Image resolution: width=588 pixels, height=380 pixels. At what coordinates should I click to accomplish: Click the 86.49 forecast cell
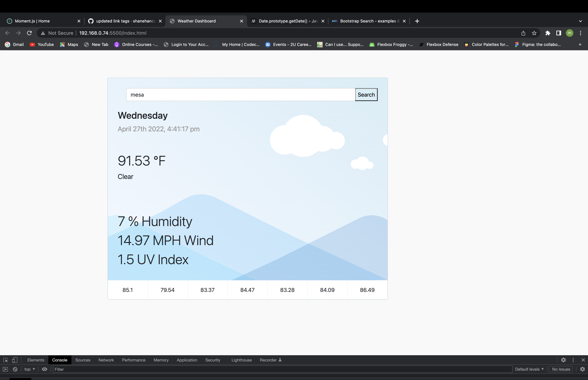[x=367, y=290]
